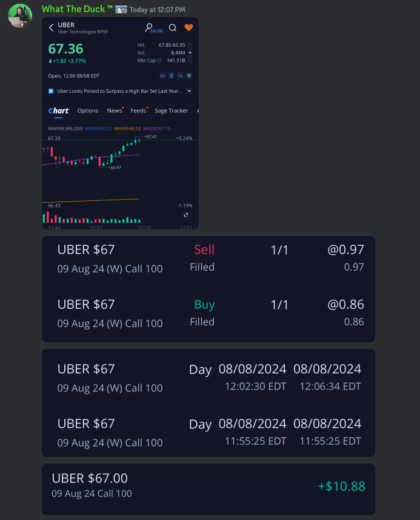
Task: Open the profile icon with 316.15K badge
Action: tap(149, 27)
